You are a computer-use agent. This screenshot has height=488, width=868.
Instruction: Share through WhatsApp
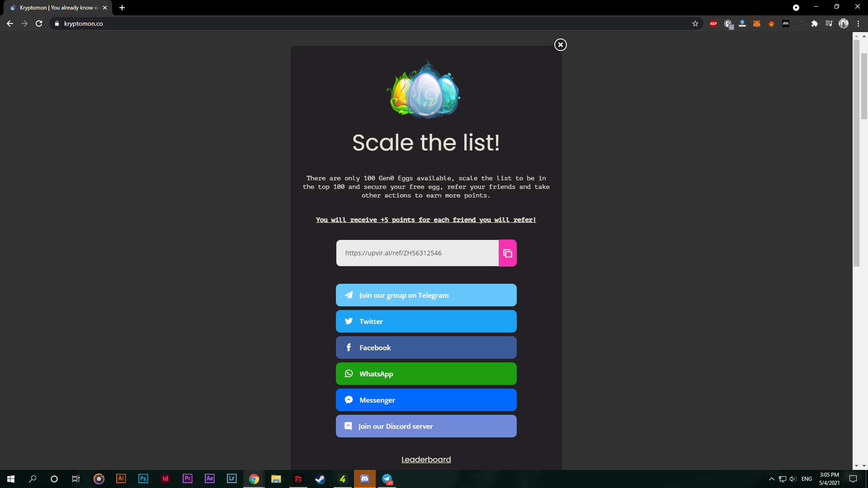[426, 374]
